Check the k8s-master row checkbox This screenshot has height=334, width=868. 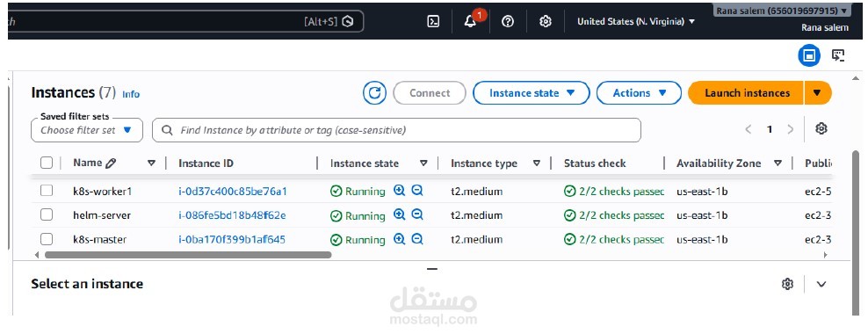[47, 239]
